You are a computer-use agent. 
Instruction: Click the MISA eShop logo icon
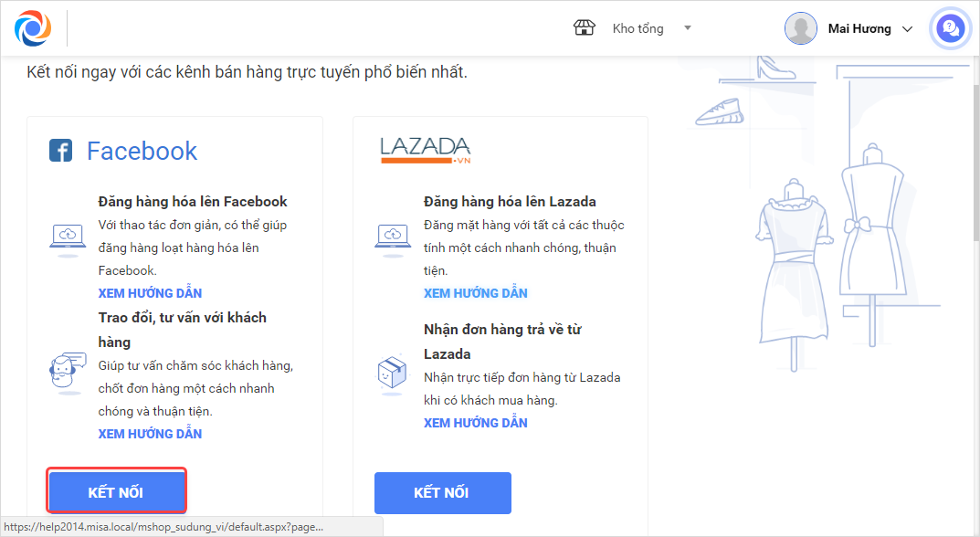[33, 28]
